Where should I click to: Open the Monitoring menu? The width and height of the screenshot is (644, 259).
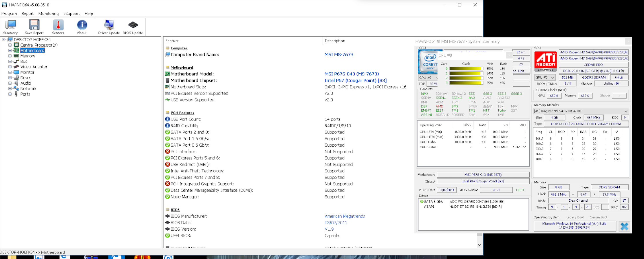[48, 14]
